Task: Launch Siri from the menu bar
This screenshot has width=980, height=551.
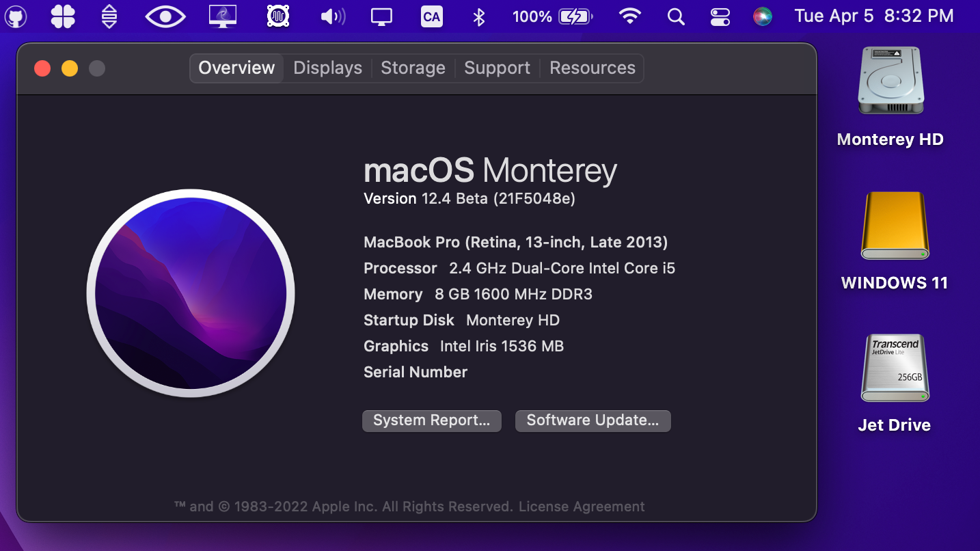Action: click(763, 16)
